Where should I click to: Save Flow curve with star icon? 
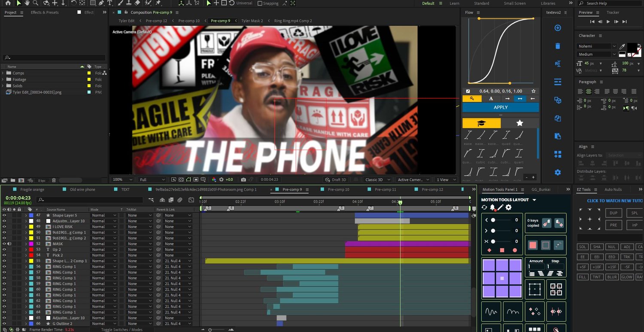pyautogui.click(x=533, y=91)
